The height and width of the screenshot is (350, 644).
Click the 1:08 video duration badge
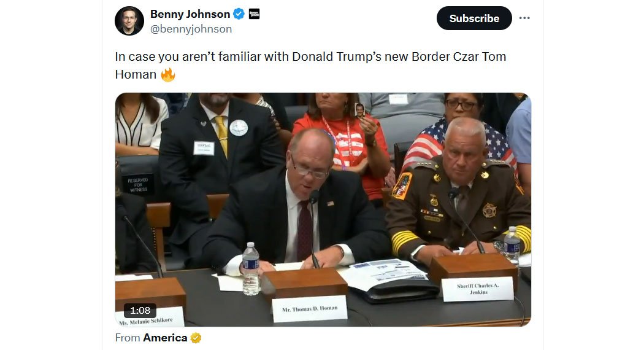point(140,311)
